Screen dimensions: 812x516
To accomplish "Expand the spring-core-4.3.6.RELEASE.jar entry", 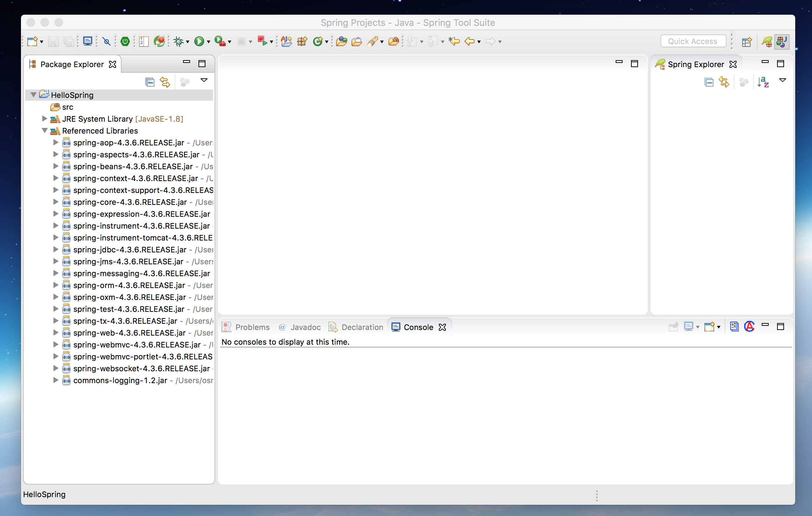I will pos(56,202).
